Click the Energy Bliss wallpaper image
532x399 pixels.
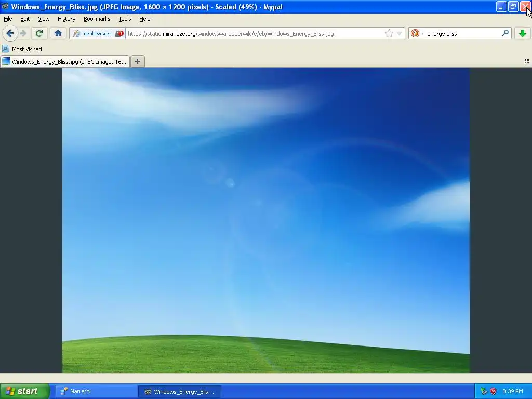(x=266, y=220)
